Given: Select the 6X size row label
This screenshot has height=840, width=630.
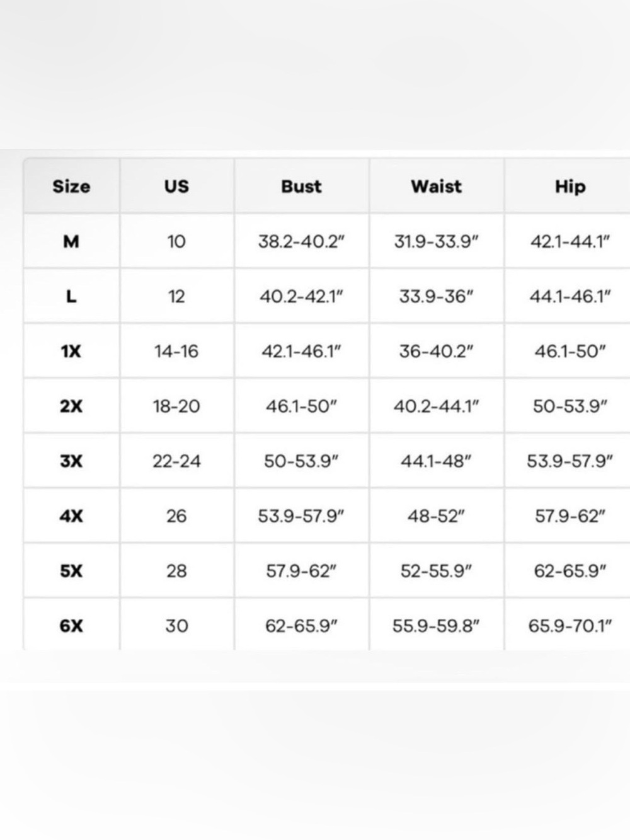Looking at the screenshot, I should pos(71,626).
